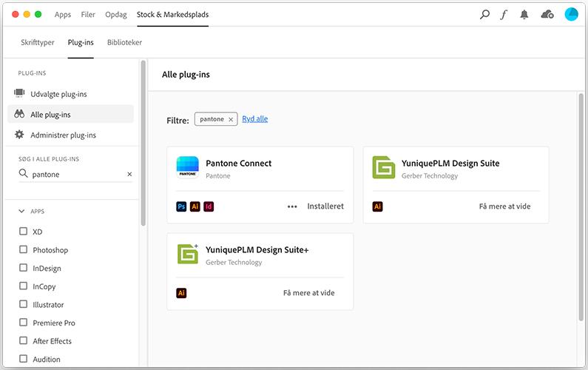Click the Udvalgte plug-ins filmstrip icon
This screenshot has width=588, height=370.
(x=19, y=93)
